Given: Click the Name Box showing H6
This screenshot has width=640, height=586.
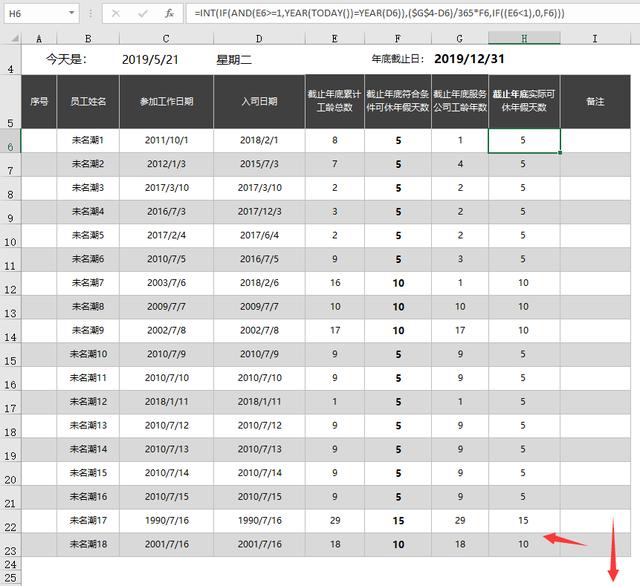Looking at the screenshot, I should pyautogui.click(x=35, y=15).
